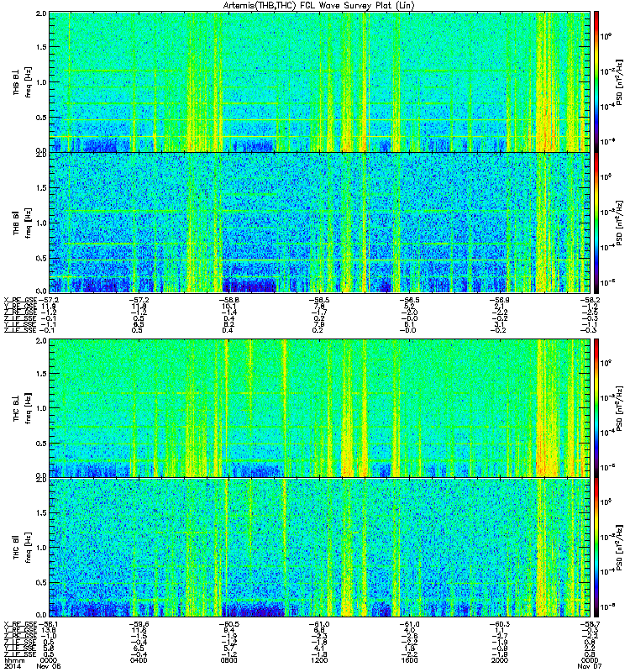Click the '0.5' frequency tick of the THC B∥ panel
This screenshot has width=630, height=672.
[41, 582]
